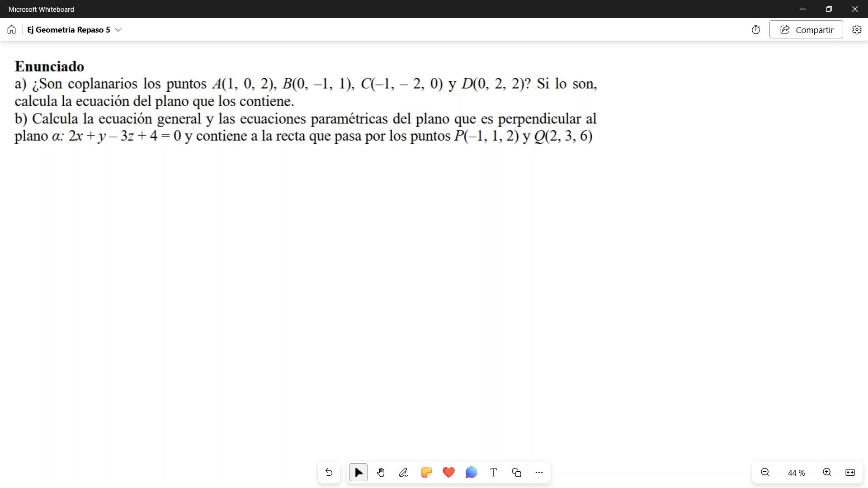Open the timer tool

[x=756, y=30]
